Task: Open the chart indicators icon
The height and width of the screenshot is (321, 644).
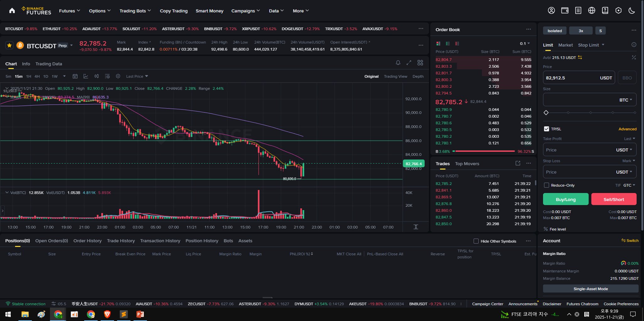Action: coord(85,76)
